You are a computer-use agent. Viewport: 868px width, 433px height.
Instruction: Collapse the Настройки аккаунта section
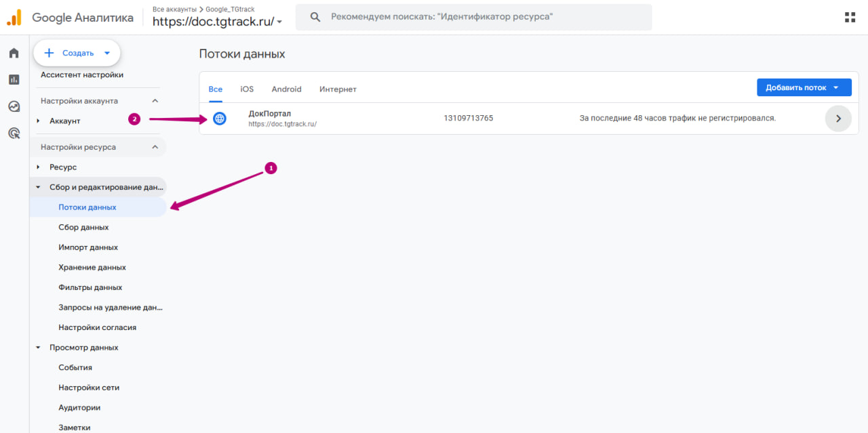[x=155, y=101]
